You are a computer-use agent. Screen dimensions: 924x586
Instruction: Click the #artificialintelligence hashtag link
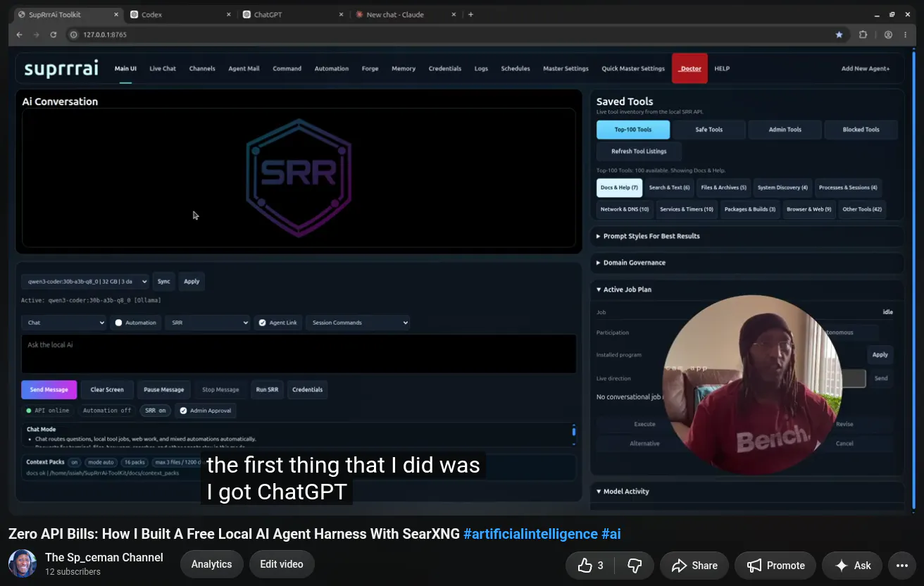coord(530,534)
